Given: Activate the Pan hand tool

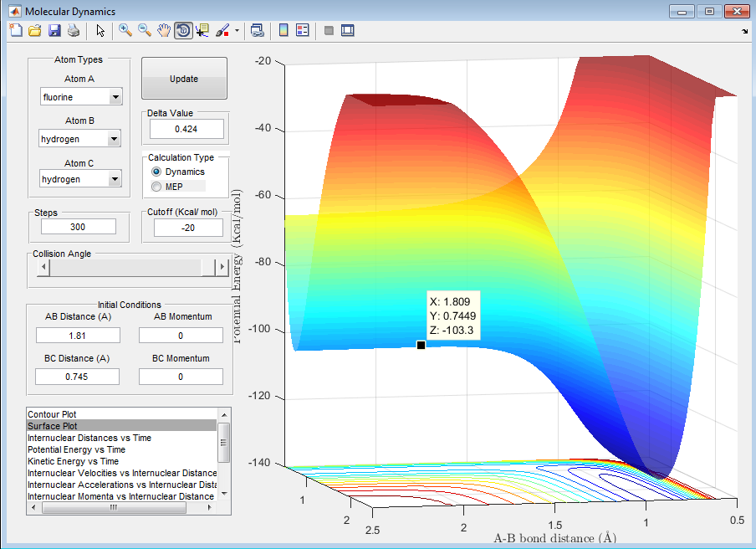Looking at the screenshot, I should (x=164, y=31).
